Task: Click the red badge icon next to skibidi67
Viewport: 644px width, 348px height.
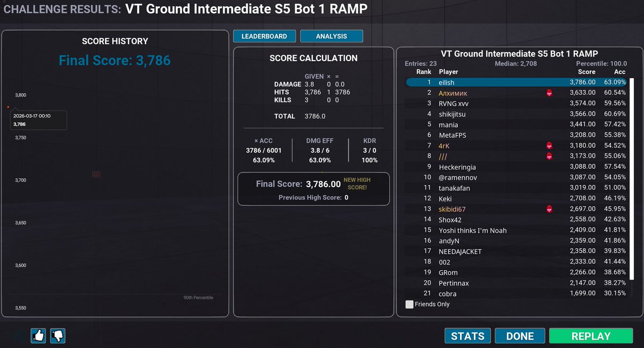Action: (x=549, y=209)
